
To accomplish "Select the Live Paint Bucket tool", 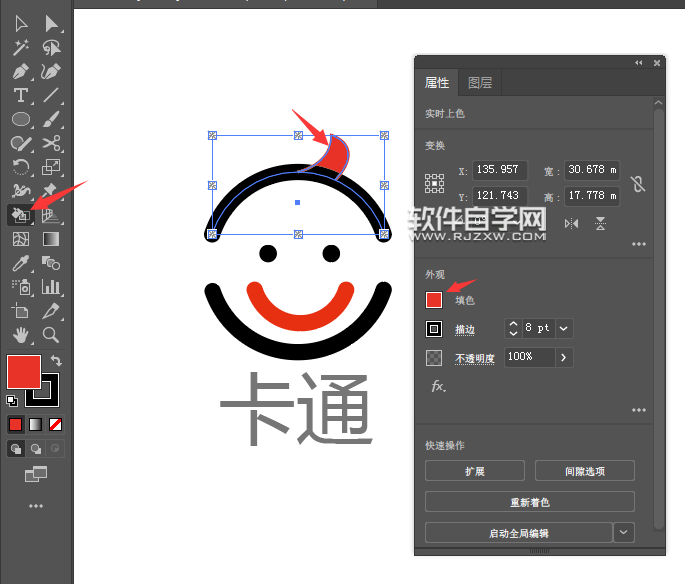I will [20, 215].
